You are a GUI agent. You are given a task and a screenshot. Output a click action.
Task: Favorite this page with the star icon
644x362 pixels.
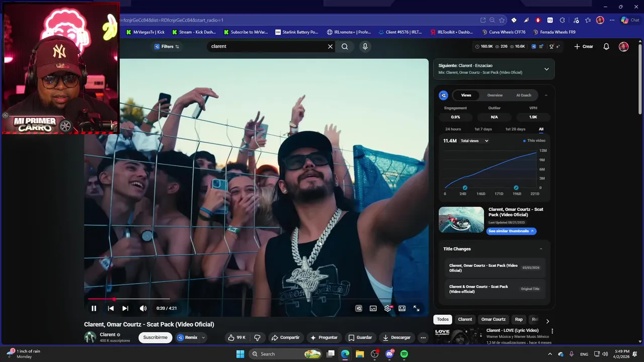pyautogui.click(x=502, y=20)
